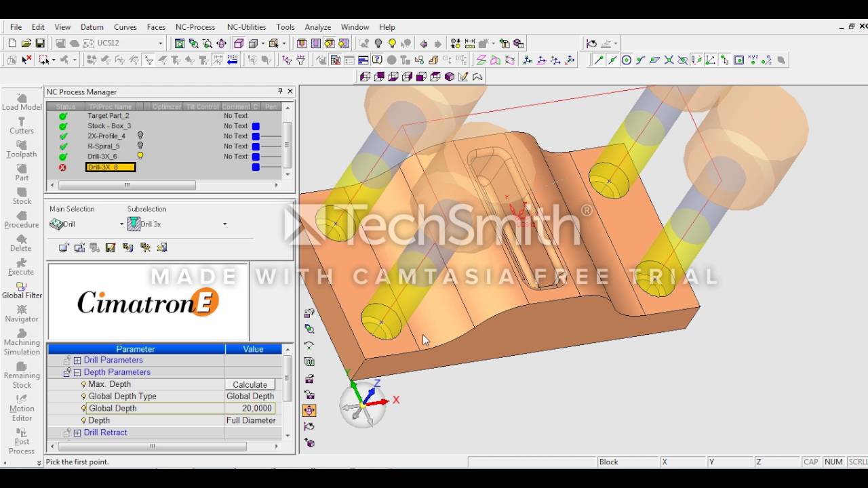Click the Load Model sidebar icon
Viewport: 868px width, 488px height.
tap(22, 102)
